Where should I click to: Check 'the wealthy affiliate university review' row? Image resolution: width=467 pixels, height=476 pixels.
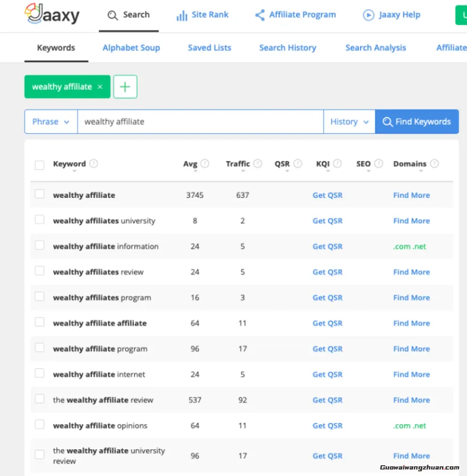(x=39, y=454)
